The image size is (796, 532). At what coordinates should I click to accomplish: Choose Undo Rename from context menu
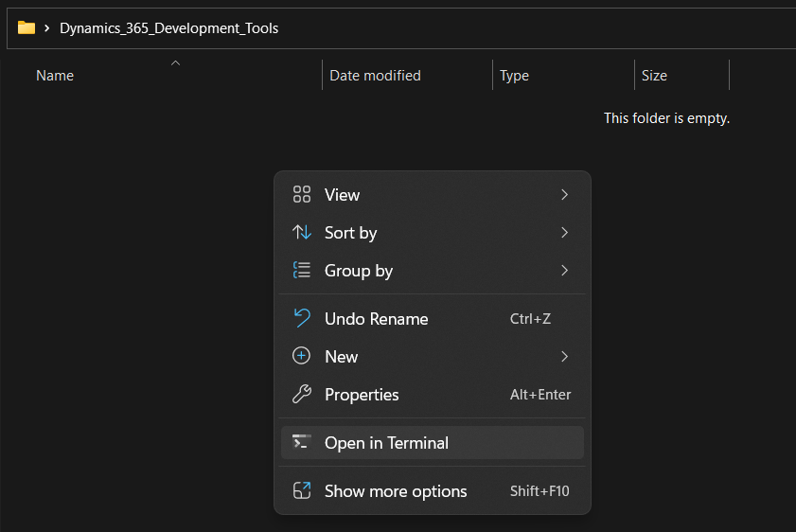[432, 319]
